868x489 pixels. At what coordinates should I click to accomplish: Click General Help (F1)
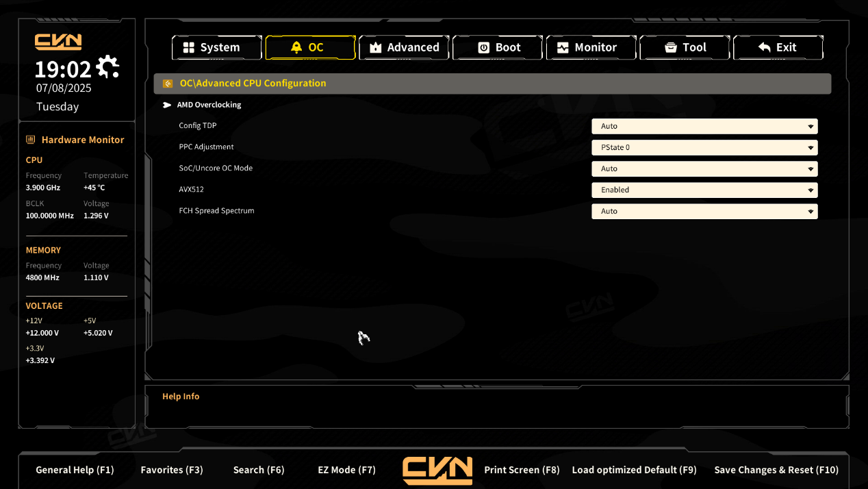tap(75, 470)
